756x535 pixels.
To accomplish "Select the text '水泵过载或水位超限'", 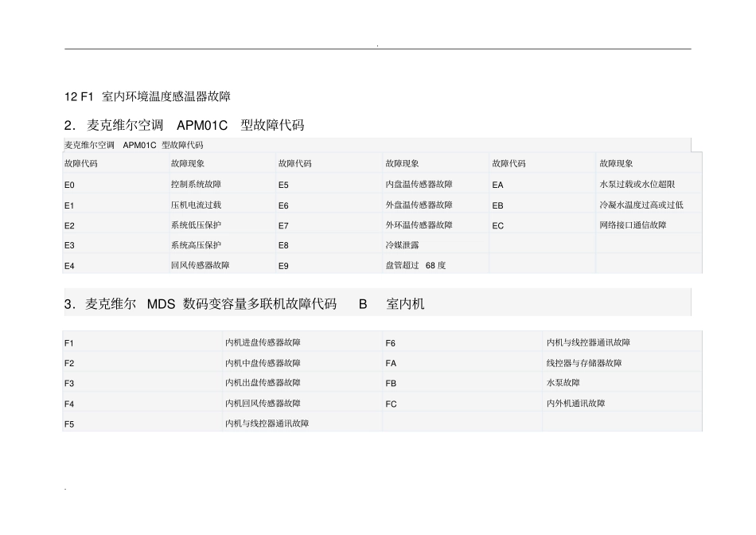I will 637,184.
